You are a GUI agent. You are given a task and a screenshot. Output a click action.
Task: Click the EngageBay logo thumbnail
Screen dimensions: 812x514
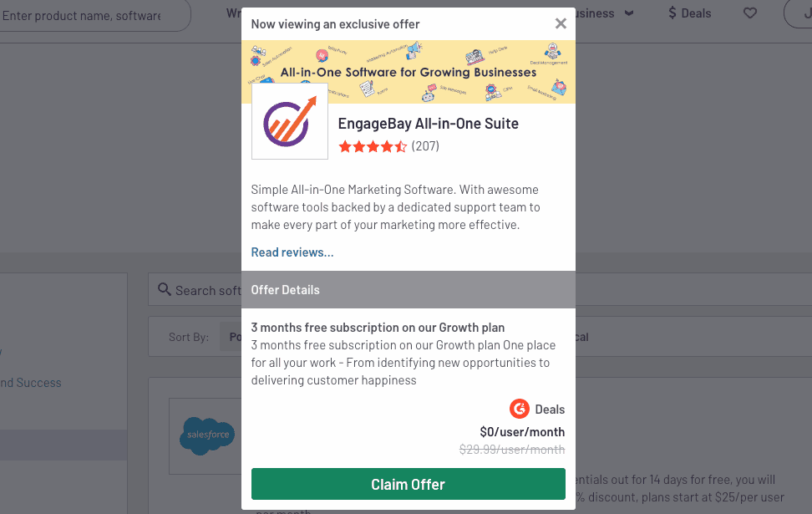290,121
